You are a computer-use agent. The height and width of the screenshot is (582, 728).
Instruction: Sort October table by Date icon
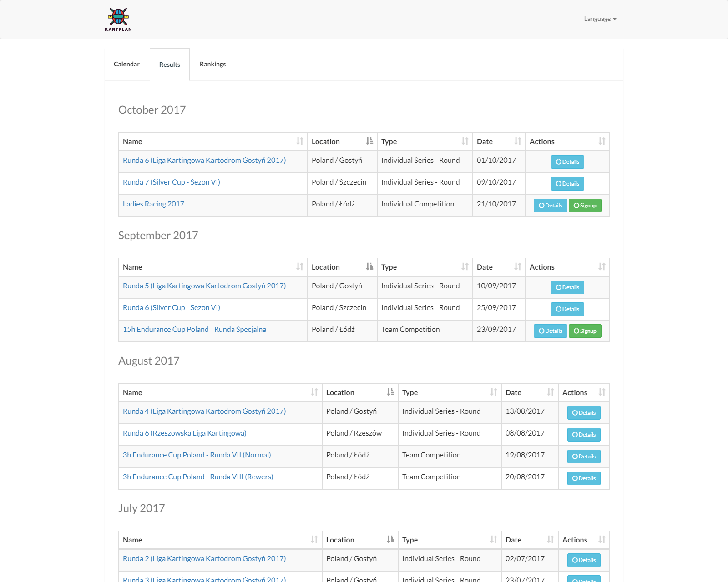click(x=518, y=141)
